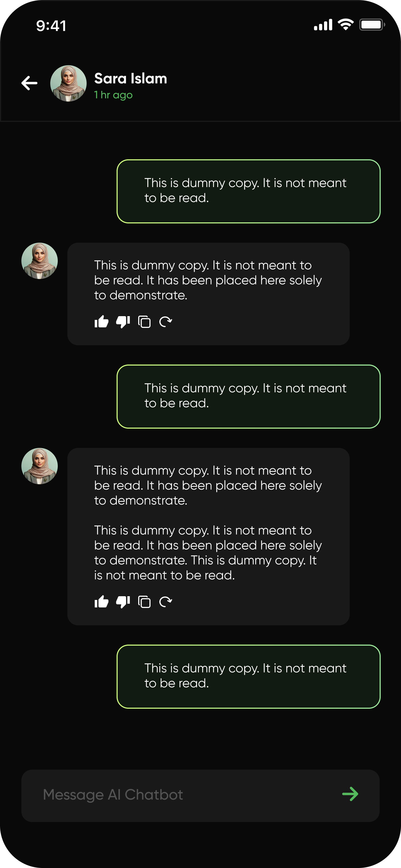
Task: Open Sara Islam's header profile picture
Action: pos(68,83)
